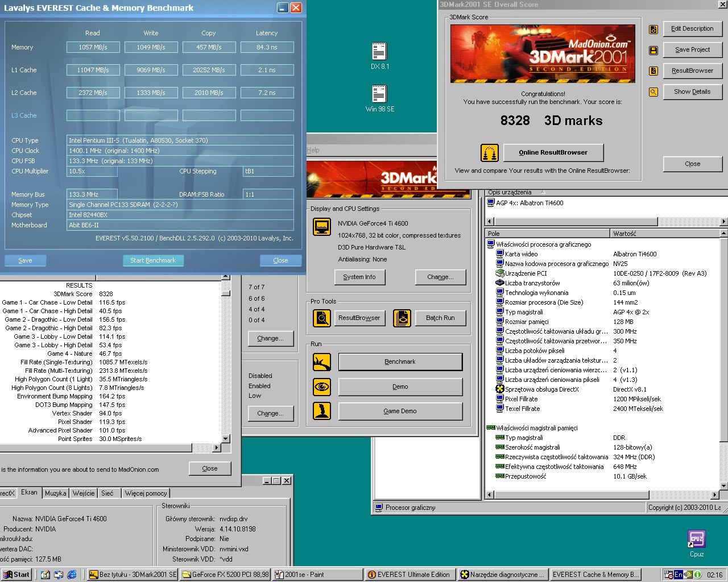The image size is (728, 582).
Task: Click the down arrow of the results list scrollbar
Action: coord(226,439)
